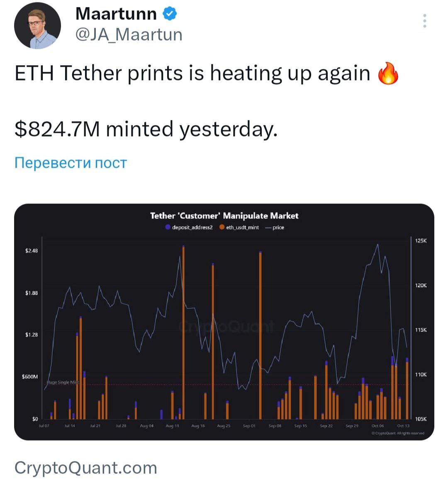The width and height of the screenshot is (448, 480).
Task: Open the three-dot more options menu
Action: [x=424, y=21]
